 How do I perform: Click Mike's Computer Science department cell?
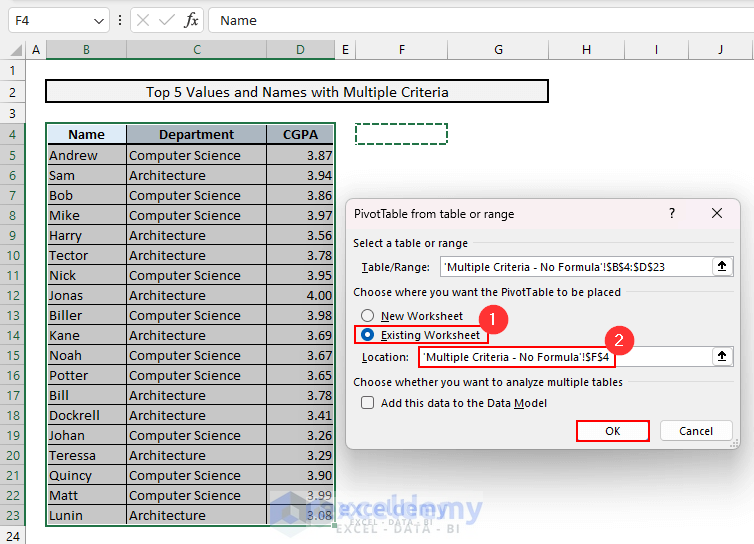click(x=197, y=215)
